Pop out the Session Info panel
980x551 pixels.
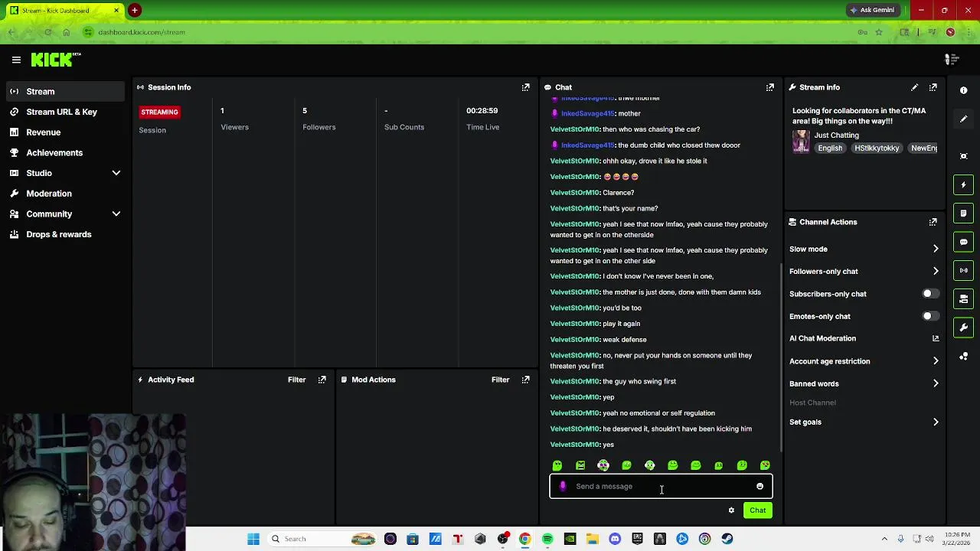pyautogui.click(x=525, y=87)
